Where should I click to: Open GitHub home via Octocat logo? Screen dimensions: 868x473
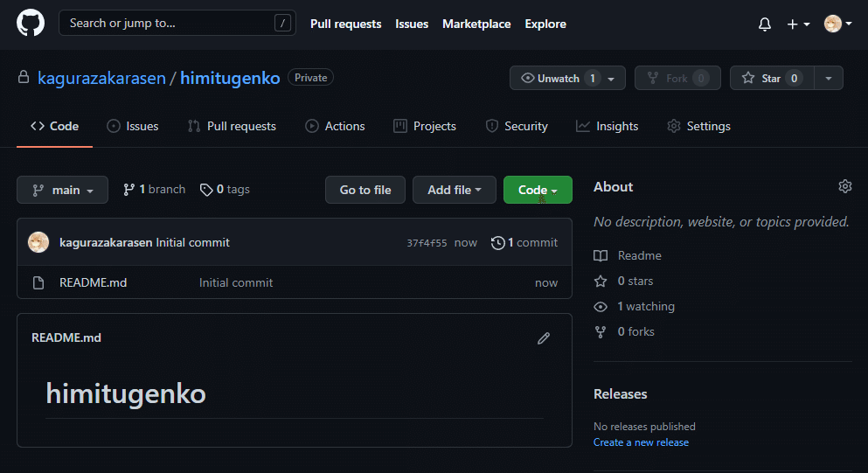[x=31, y=24]
